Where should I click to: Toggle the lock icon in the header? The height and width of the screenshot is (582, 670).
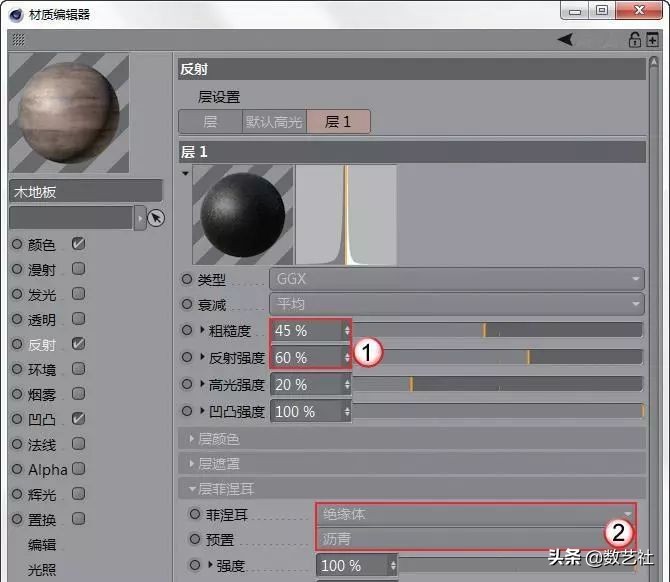(x=634, y=40)
